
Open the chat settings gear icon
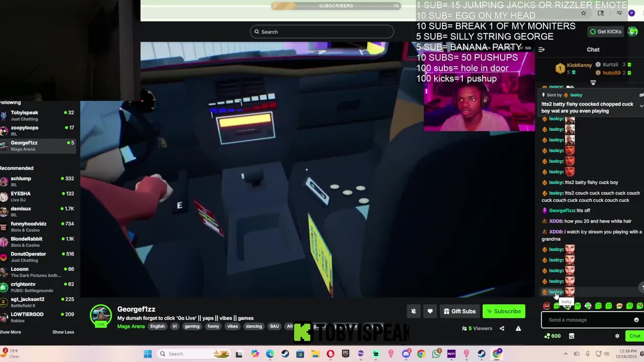click(617, 336)
